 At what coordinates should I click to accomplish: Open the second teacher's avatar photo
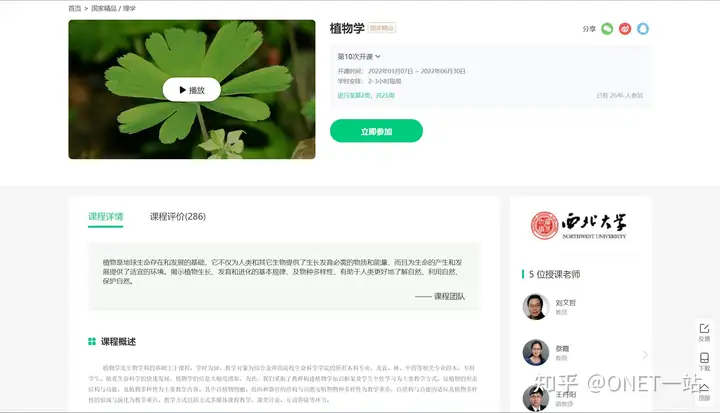(x=536, y=352)
